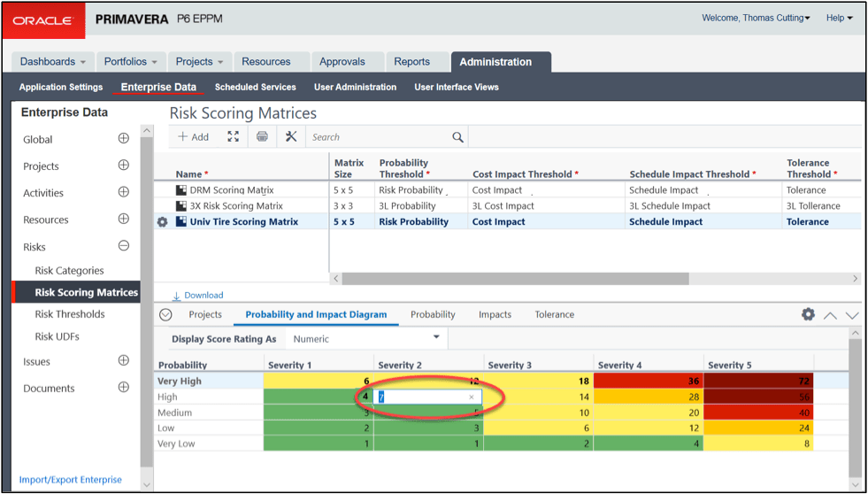Expand the Global section

coord(124,138)
